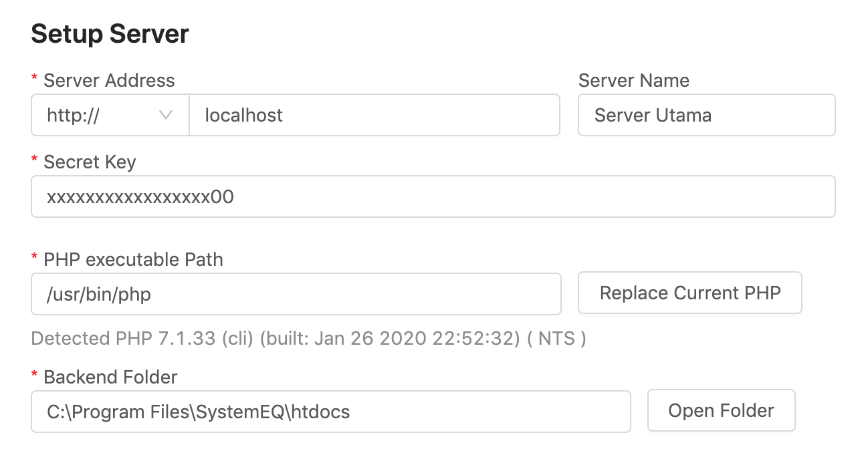The width and height of the screenshot is (868, 453).
Task: Click the Replace Current PHP button
Action: 689,293
